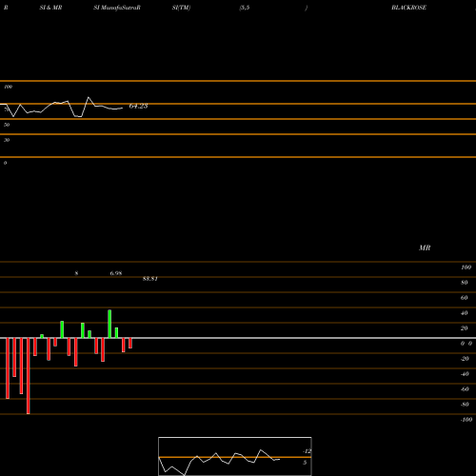Click the 6.98 value label
The image size is (476, 476).
(x=116, y=273)
